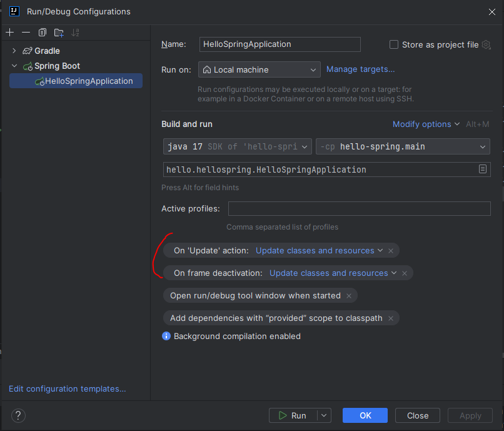Open the -cp hello-spring.main classpath dropdown

[403, 146]
